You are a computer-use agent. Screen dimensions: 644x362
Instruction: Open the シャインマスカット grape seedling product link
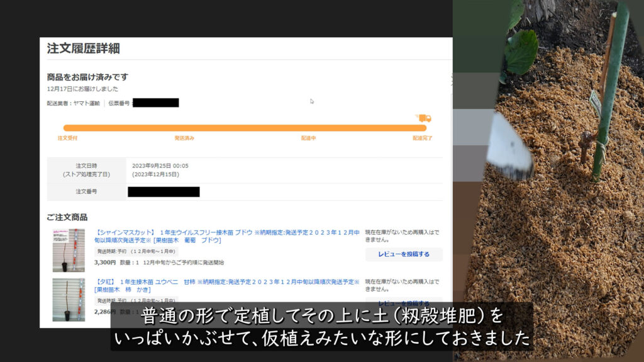226,236
